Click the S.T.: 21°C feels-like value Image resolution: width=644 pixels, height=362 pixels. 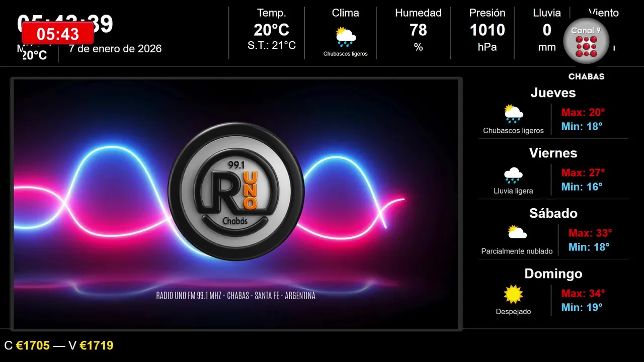[x=272, y=46]
